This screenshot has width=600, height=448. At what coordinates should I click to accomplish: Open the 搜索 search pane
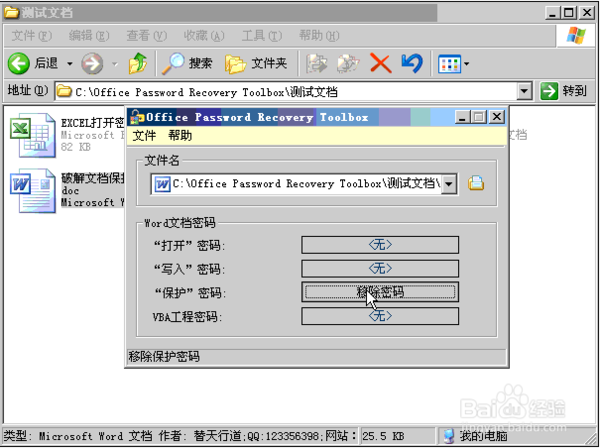coord(187,63)
